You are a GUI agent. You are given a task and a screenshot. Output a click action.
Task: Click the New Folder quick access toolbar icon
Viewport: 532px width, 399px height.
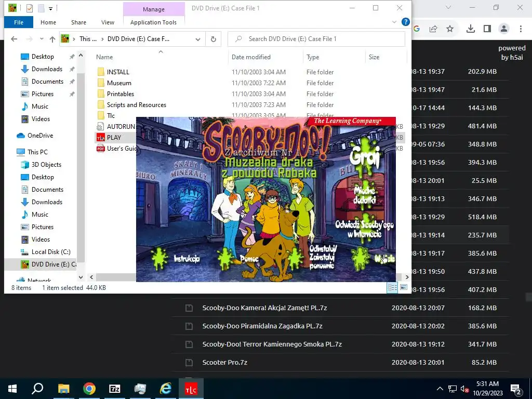click(x=41, y=8)
